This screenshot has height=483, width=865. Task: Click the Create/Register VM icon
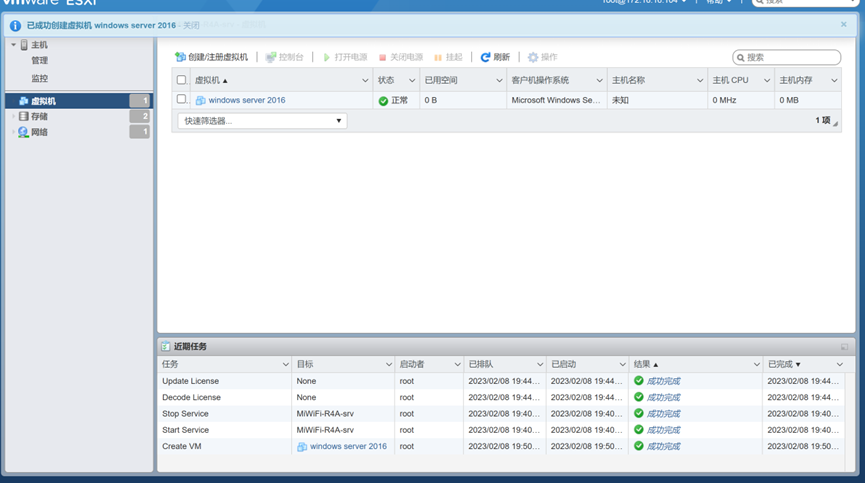pyautogui.click(x=180, y=57)
